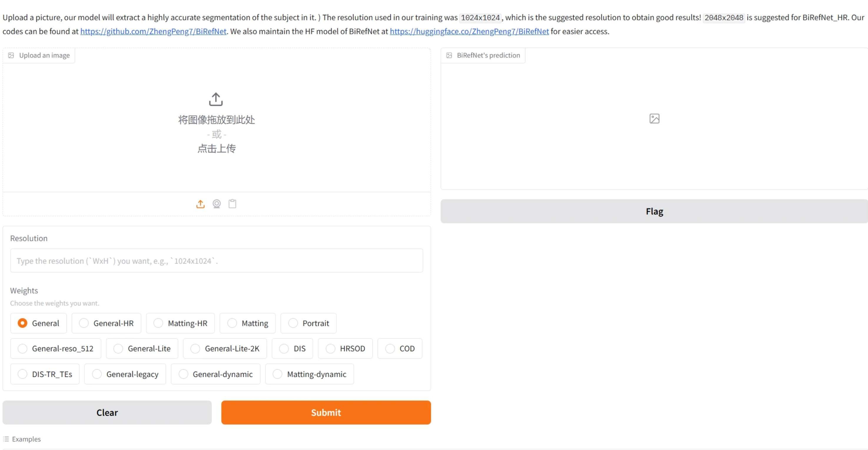
Task: Click the image placeholder icon in prediction panel
Action: pos(654,119)
